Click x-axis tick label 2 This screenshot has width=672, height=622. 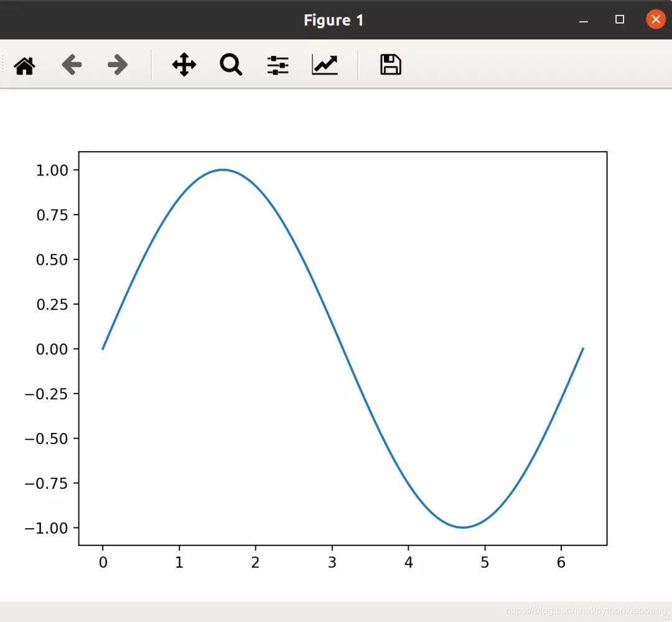point(256,562)
